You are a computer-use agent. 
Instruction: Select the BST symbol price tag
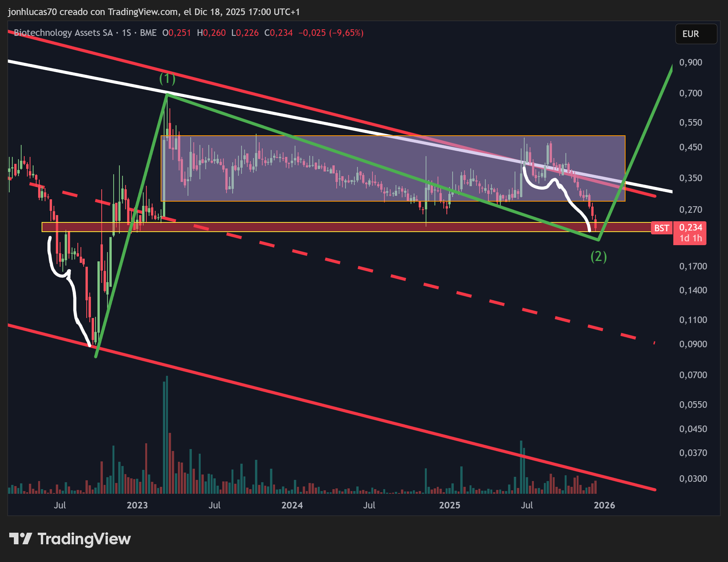point(661,228)
